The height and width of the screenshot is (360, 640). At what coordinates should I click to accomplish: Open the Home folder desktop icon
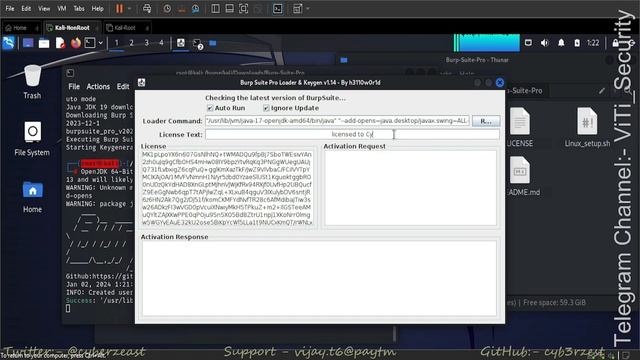point(32,197)
